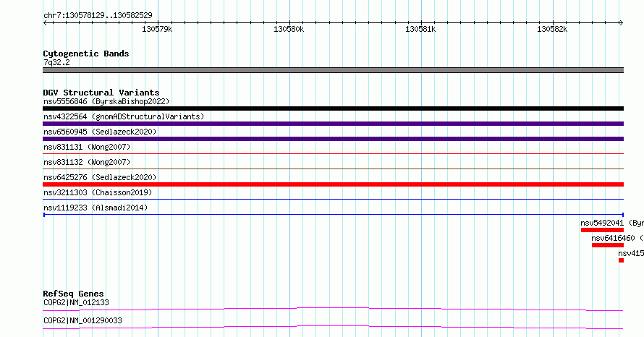This screenshot has width=644, height=337.
Task: Click the grey 7q32.2 cytogenetic band bar
Action: click(333, 70)
